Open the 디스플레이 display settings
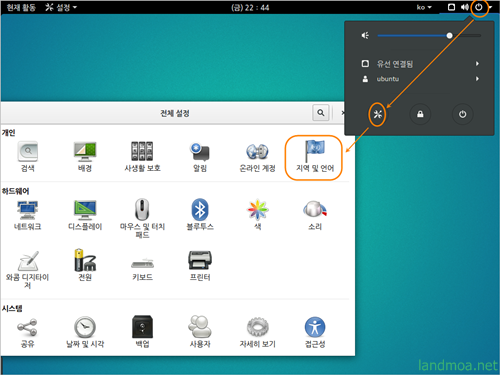500x375 pixels. [85, 215]
